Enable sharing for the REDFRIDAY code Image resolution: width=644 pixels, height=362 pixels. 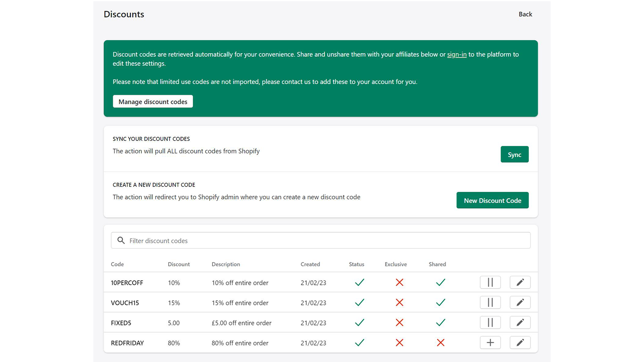coord(440,342)
